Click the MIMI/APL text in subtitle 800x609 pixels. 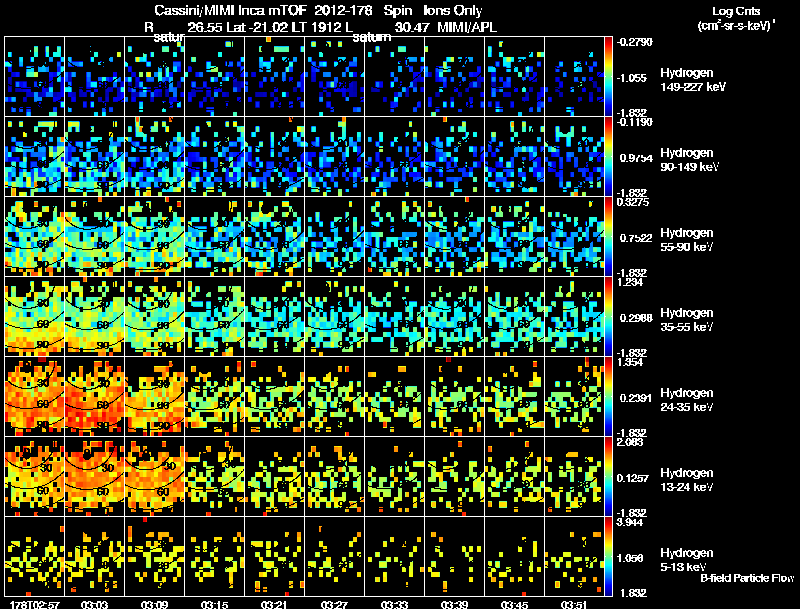coord(467,27)
